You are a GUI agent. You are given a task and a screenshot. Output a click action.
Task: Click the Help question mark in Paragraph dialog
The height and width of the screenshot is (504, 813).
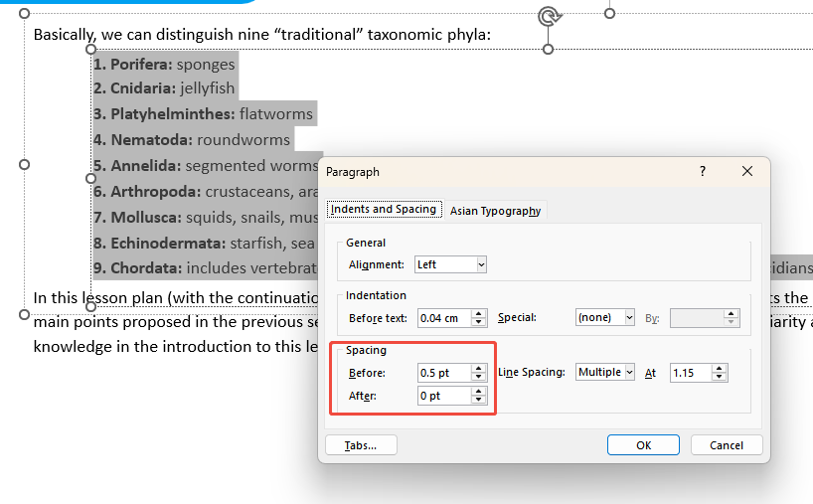[703, 172]
